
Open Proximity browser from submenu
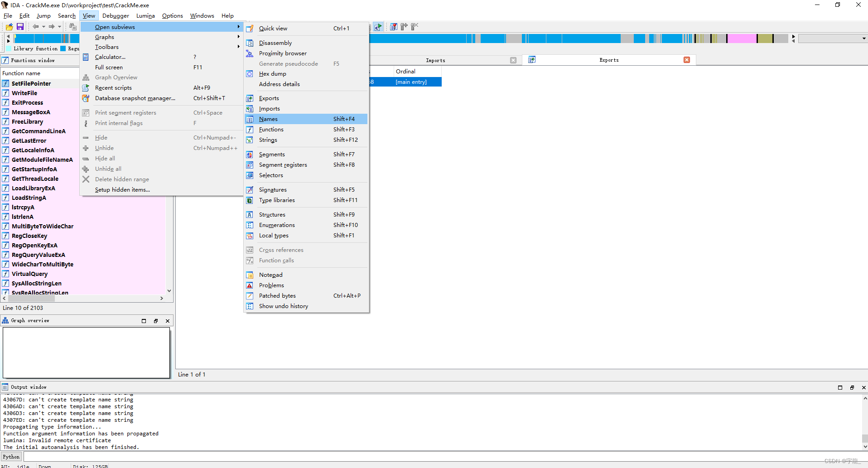pos(306,53)
